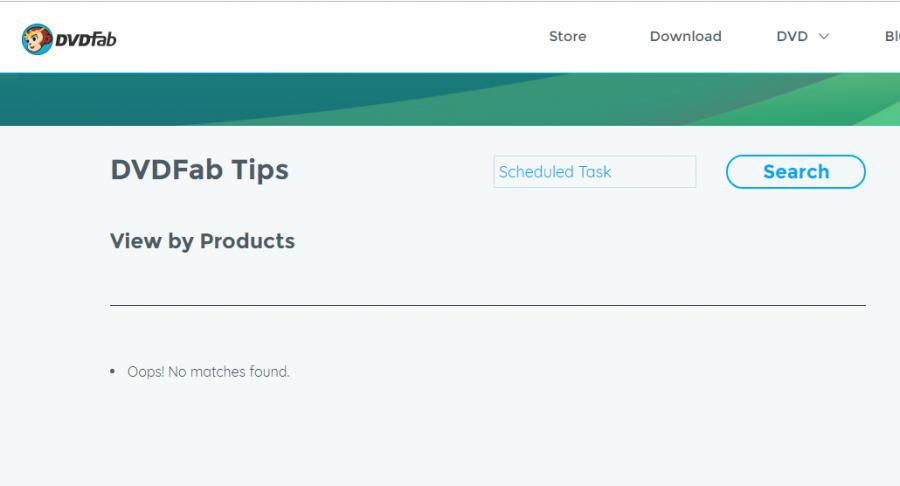Image resolution: width=900 pixels, height=486 pixels.
Task: Click the DVDFab wordmark logo text
Action: pos(86,40)
